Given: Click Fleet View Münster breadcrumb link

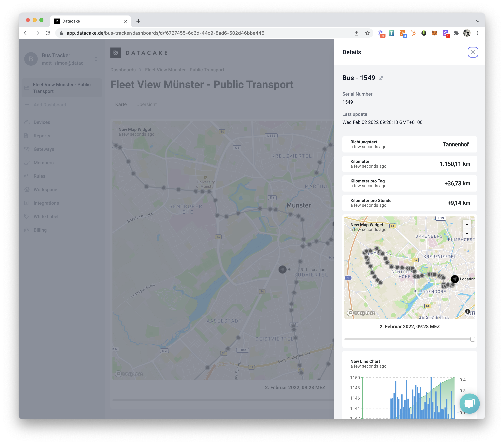Looking at the screenshot, I should coord(185,70).
